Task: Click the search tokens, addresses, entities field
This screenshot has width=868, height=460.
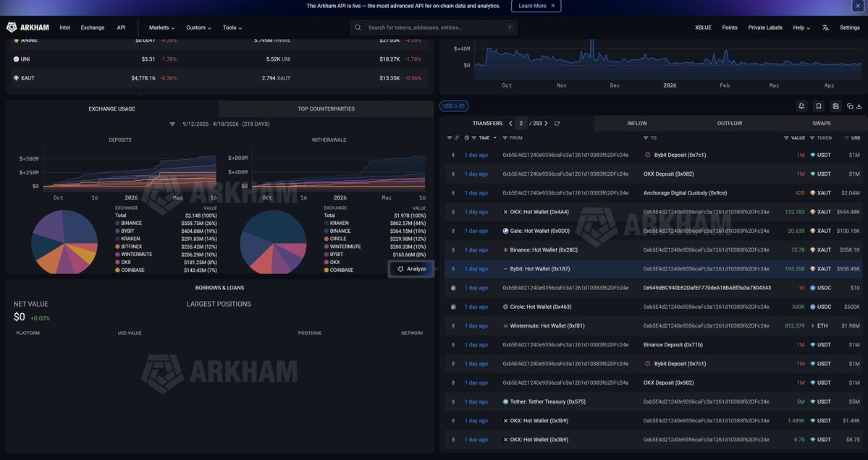Action: [434, 27]
